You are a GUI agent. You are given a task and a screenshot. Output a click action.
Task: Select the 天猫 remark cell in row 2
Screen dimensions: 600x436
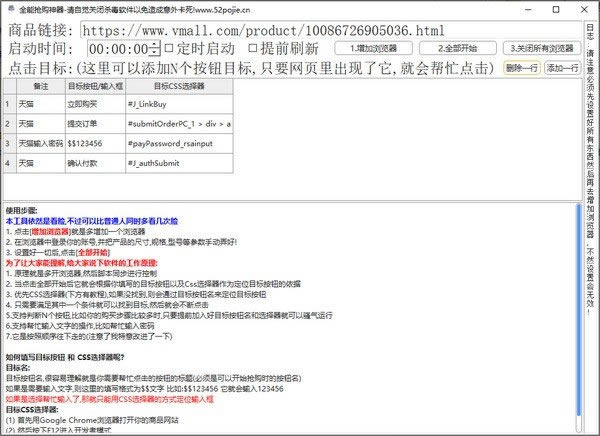point(41,124)
